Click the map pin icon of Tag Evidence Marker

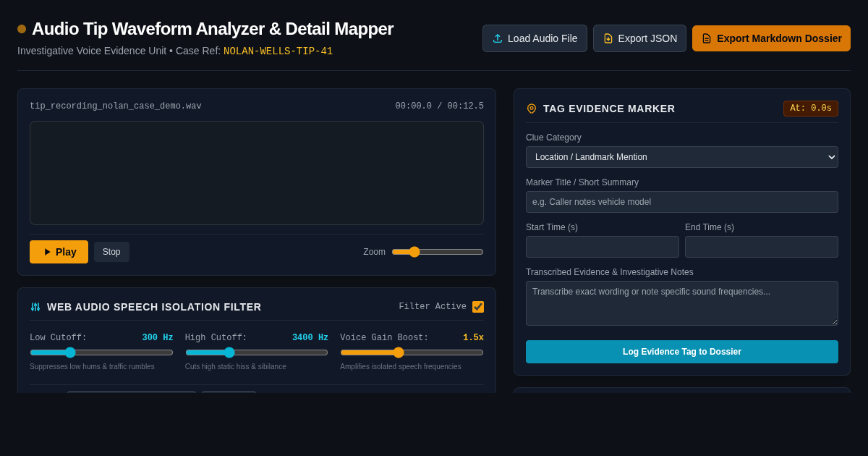tap(532, 109)
